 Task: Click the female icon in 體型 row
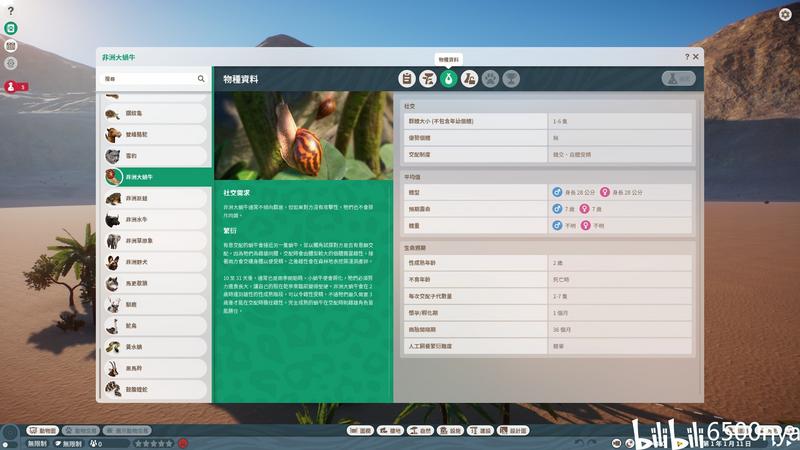click(605, 192)
